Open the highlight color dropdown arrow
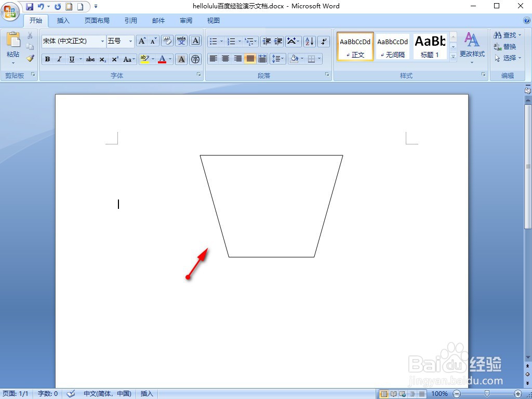 (x=153, y=59)
